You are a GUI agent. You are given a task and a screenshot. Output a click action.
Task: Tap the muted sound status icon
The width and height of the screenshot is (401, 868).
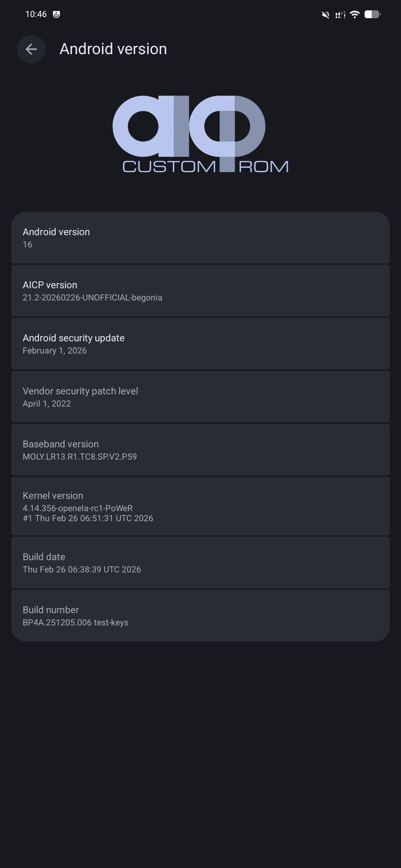pos(326,15)
